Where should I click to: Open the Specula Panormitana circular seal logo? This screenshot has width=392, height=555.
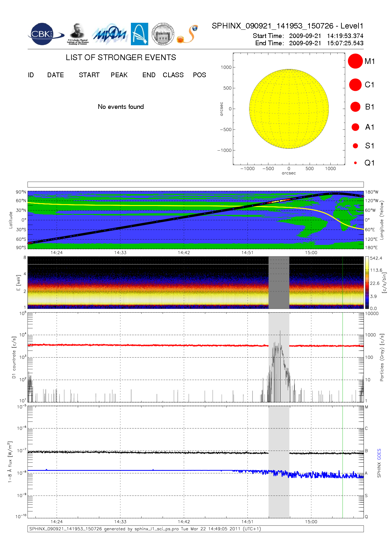click(x=163, y=34)
